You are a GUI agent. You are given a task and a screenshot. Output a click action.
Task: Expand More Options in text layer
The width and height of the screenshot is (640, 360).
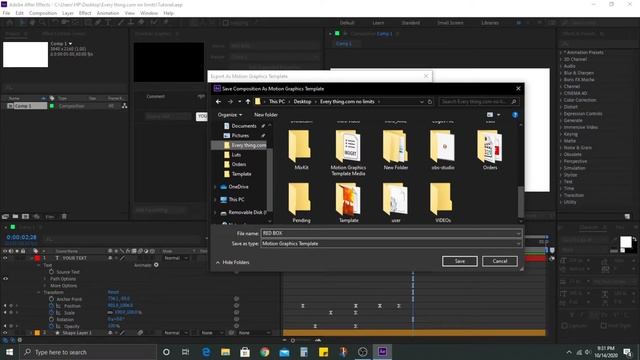45,285
